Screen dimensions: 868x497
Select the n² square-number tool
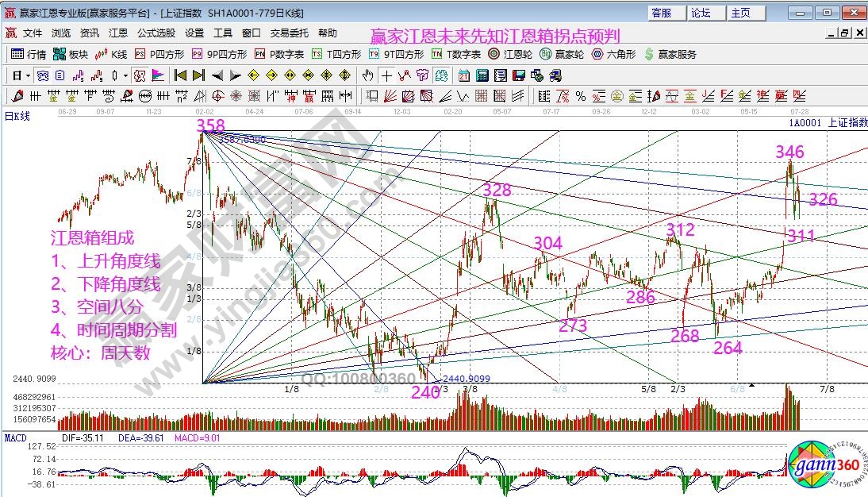pyautogui.click(x=181, y=96)
